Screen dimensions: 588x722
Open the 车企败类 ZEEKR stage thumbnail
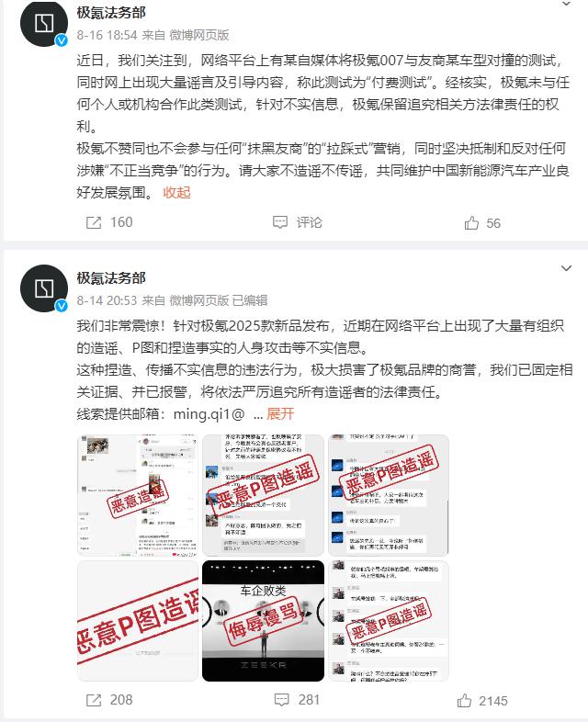263,621
